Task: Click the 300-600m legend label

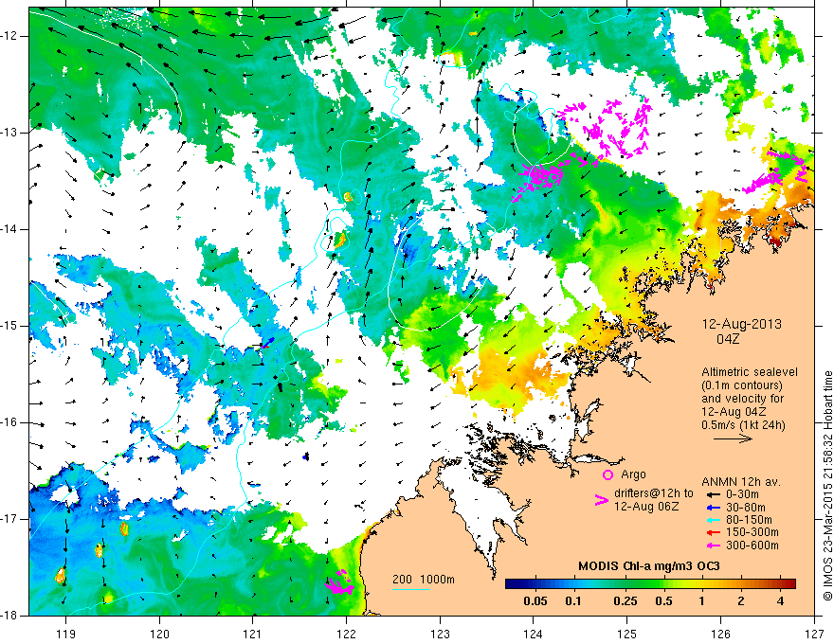Action: click(x=752, y=546)
